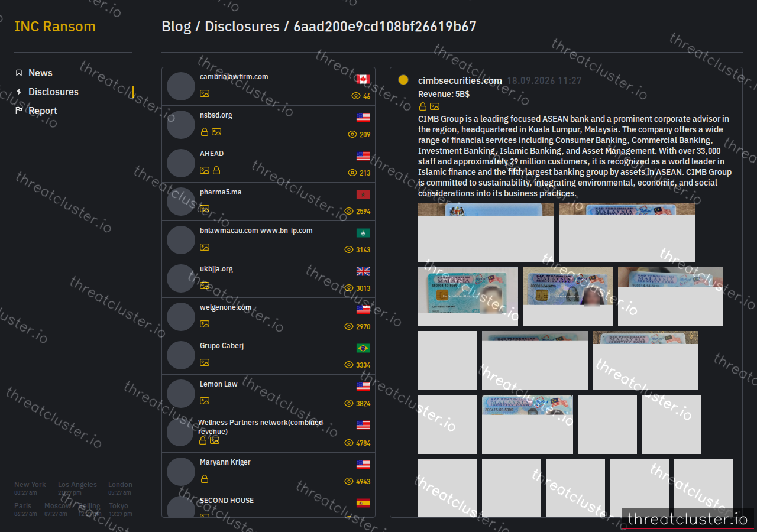Click the eye views icon showing 3163
Image resolution: width=757 pixels, height=532 pixels.
point(349,249)
